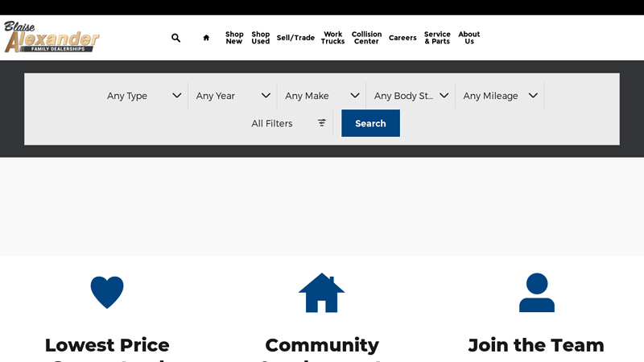Image resolution: width=644 pixels, height=362 pixels.
Task: Open the All Filters panel
Action: 288,123
